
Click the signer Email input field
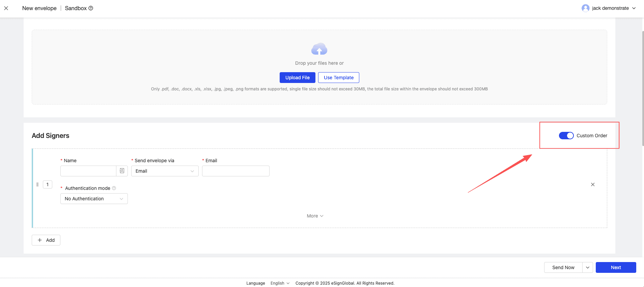tap(235, 171)
